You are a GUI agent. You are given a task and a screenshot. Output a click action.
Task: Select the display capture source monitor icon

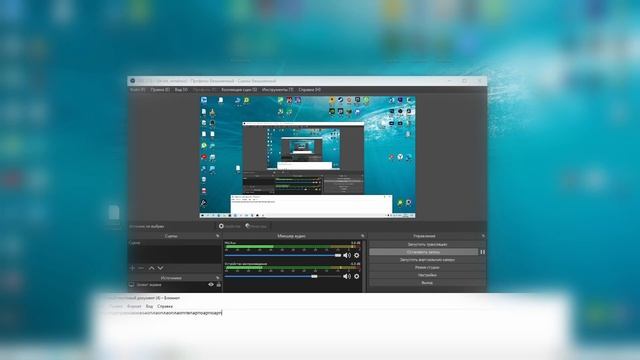point(131,285)
